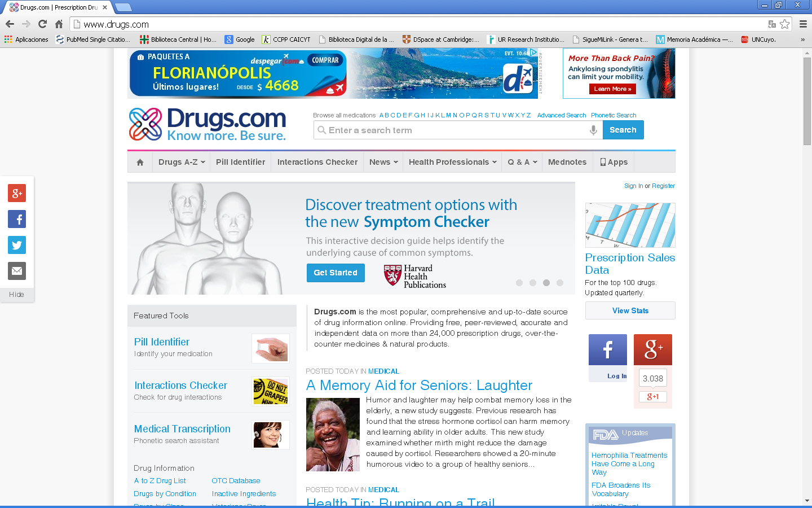
Task: Select fourth carousel dot
Action: tap(560, 283)
